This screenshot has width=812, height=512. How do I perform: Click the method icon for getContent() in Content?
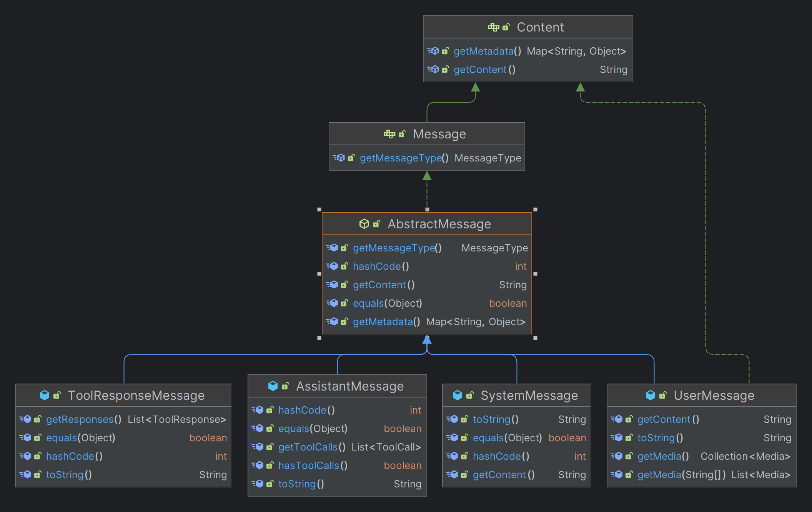[433, 69]
